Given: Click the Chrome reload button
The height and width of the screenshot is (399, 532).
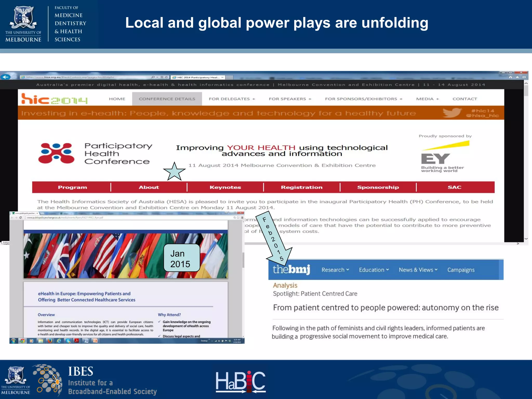Looking at the screenshot, I should point(21,218).
